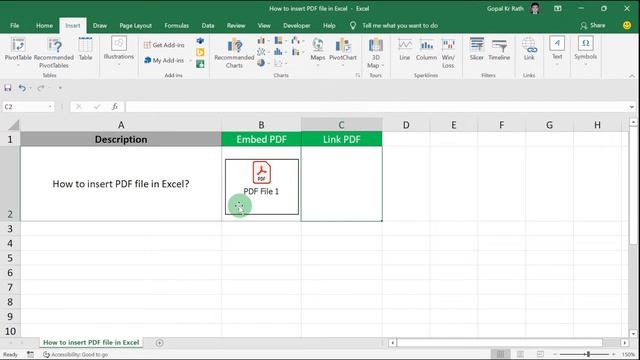
Task: Open the Maps chart dropdown
Action: [318, 51]
